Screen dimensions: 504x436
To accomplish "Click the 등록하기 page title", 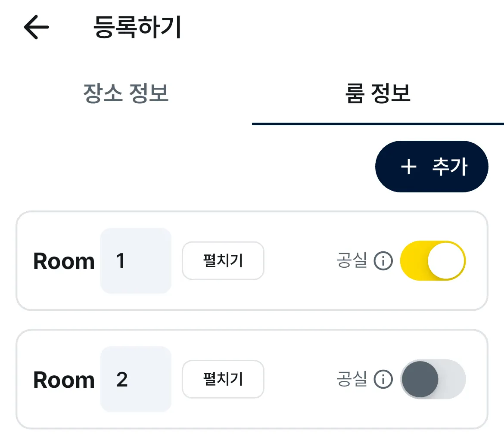I will click(137, 28).
